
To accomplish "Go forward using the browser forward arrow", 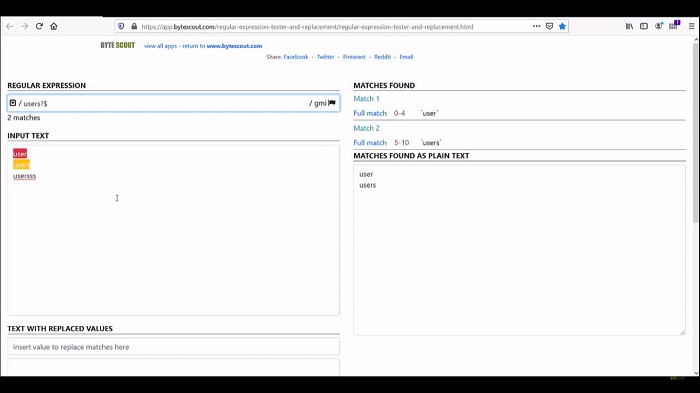I will [25, 26].
